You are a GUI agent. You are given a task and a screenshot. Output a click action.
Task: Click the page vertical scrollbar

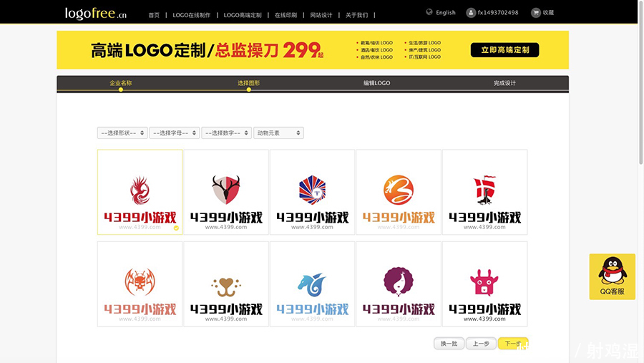click(640, 82)
